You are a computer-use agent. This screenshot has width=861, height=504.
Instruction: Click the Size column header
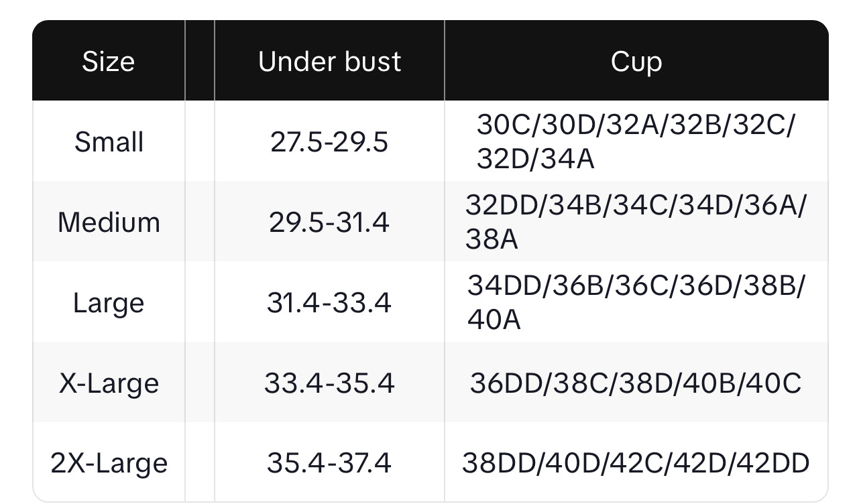coord(109,62)
